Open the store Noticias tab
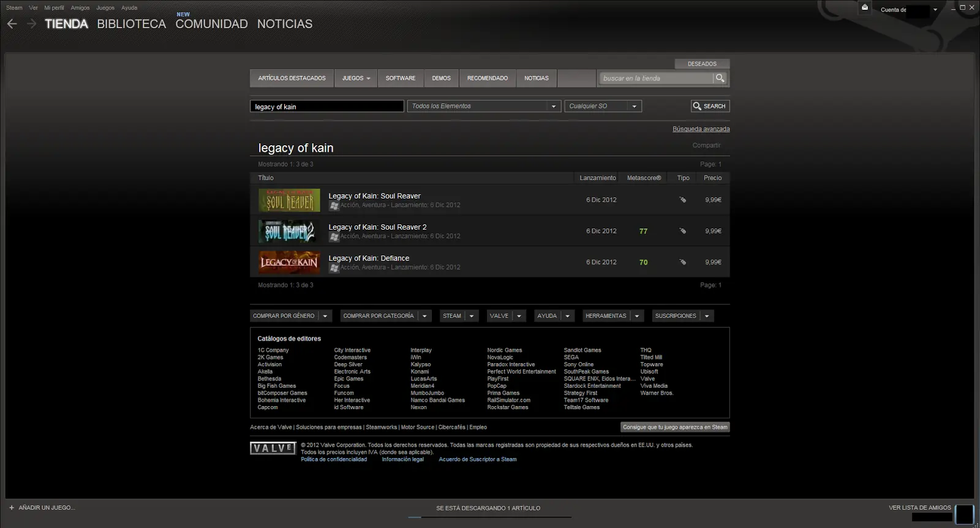Image resolution: width=980 pixels, height=528 pixels. (537, 78)
